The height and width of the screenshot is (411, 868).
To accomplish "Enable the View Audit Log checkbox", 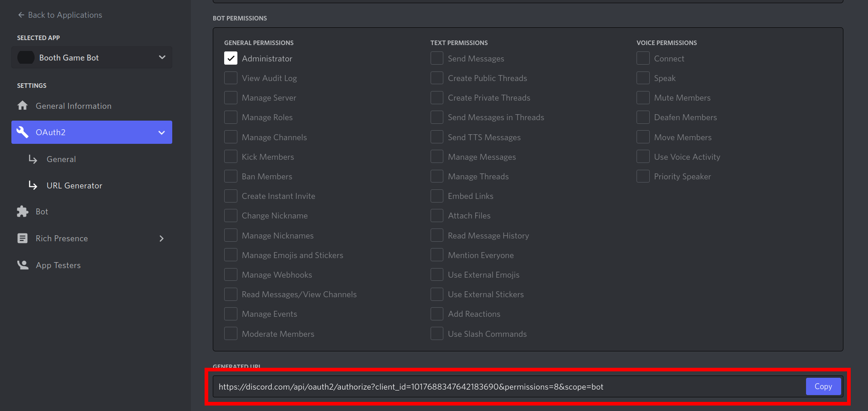I will (231, 78).
